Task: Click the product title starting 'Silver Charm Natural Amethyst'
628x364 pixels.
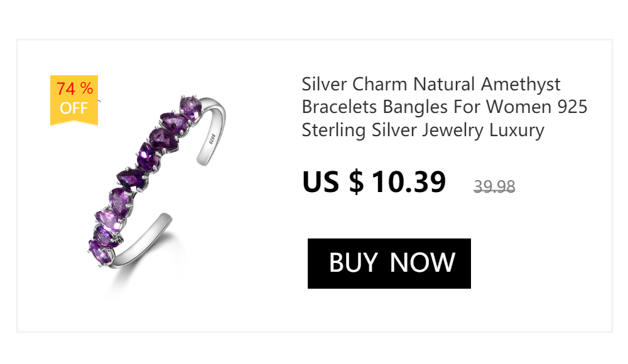Action: pos(444,107)
